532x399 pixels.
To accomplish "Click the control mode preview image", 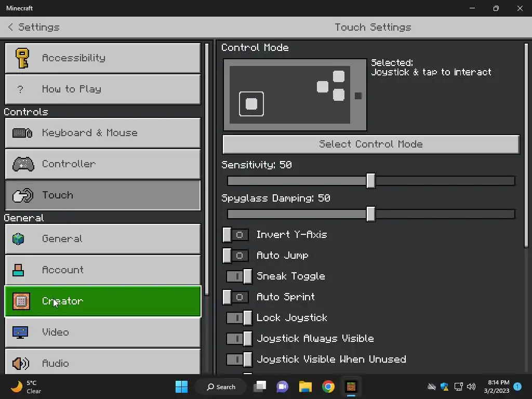I will [295, 95].
